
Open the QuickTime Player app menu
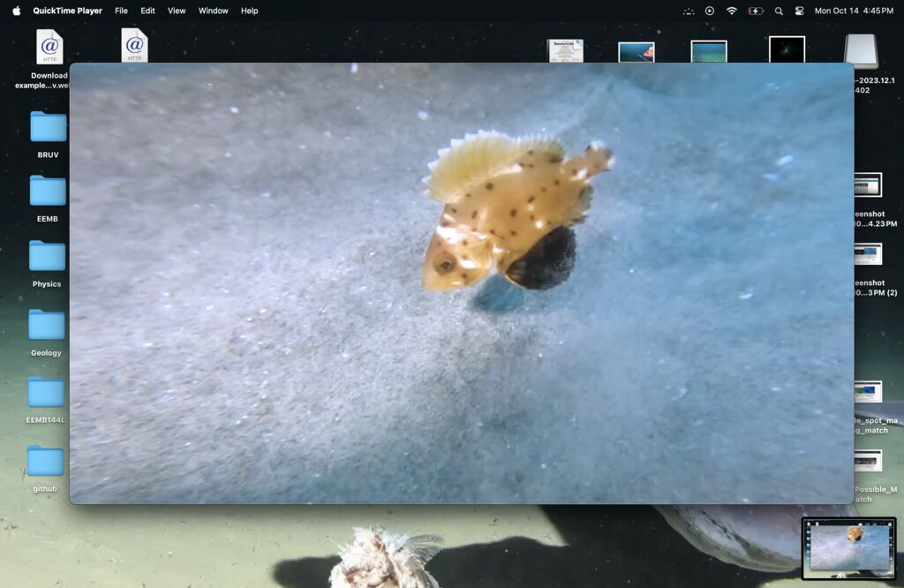(67, 11)
